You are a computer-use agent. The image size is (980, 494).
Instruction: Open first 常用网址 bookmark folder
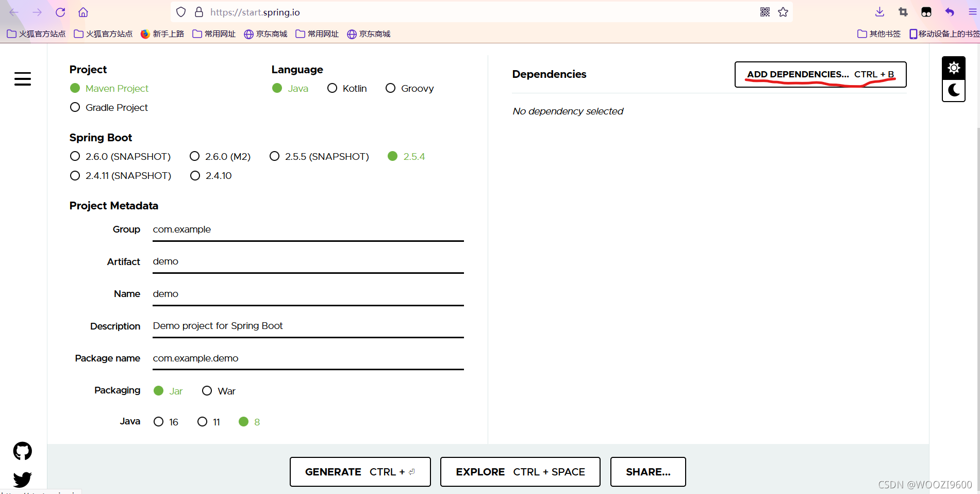[x=214, y=34]
